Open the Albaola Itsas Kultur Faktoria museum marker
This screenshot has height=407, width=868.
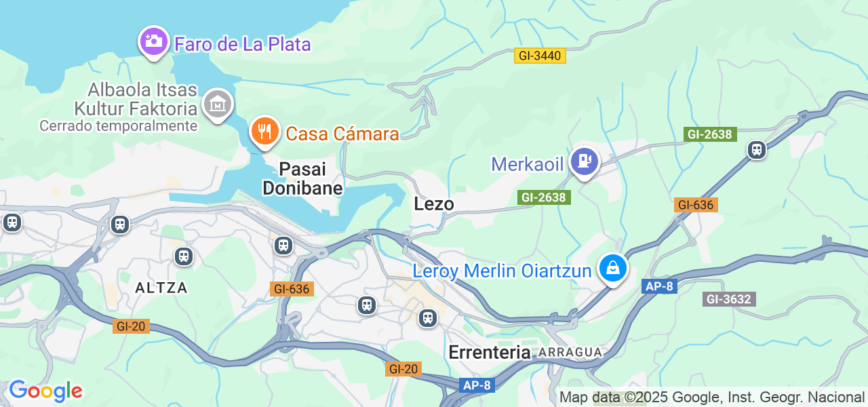tap(218, 105)
